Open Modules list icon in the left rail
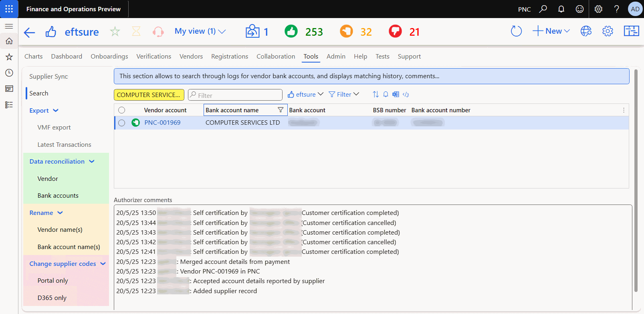This screenshot has width=644, height=314. 9,105
